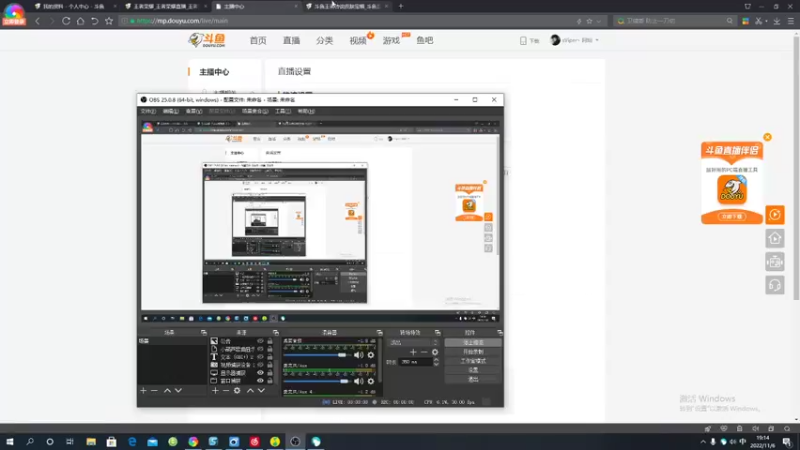Pop out the Audio Mixer dock panel

coord(379,333)
